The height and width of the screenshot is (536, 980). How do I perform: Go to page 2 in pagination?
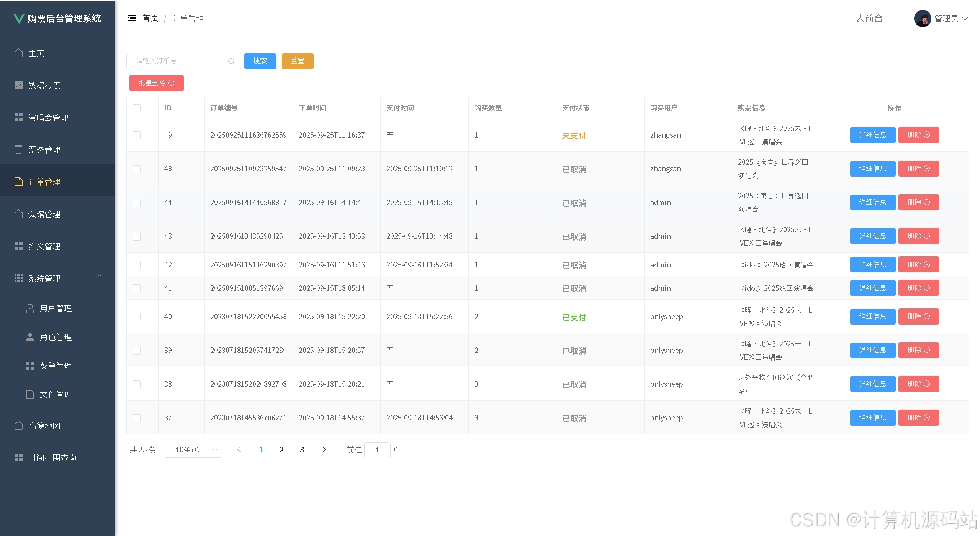click(x=282, y=449)
